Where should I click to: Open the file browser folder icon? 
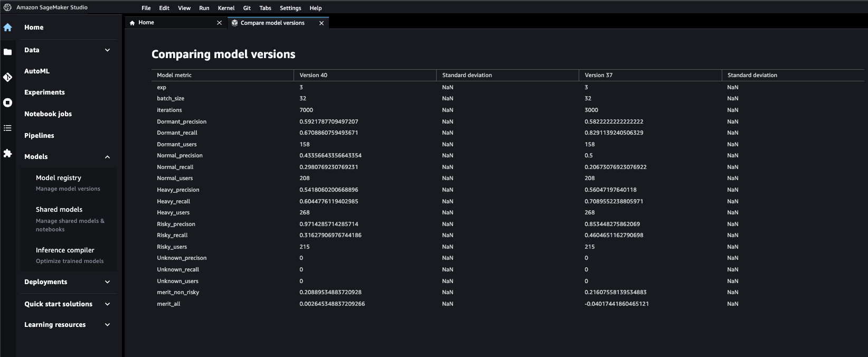7,52
